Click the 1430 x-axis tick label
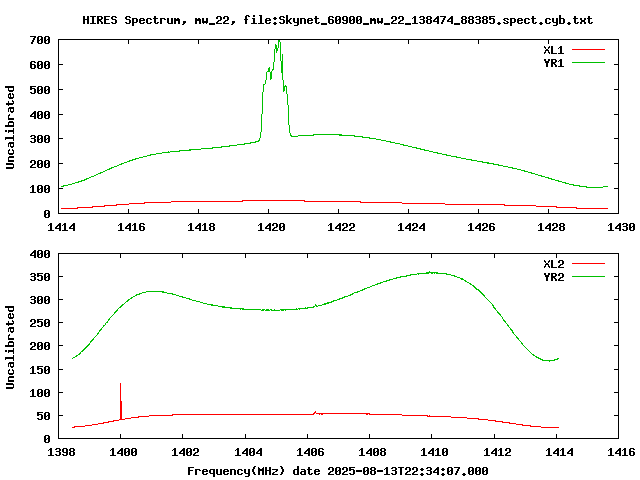 click(621, 227)
